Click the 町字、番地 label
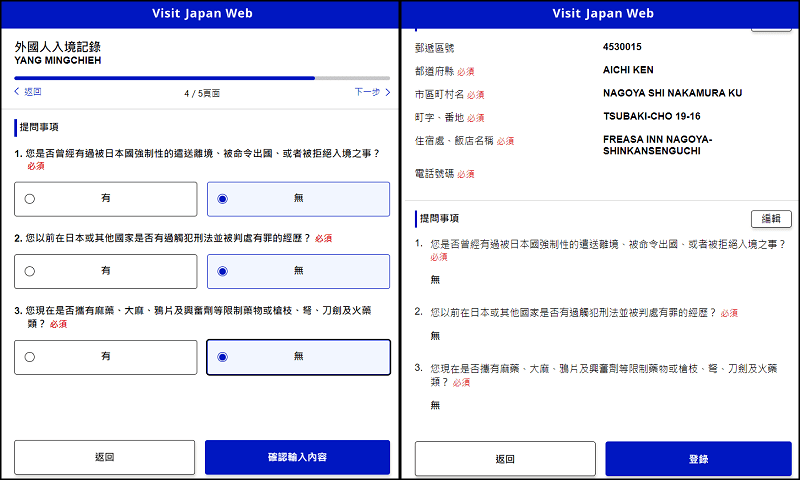Image resolution: width=800 pixels, height=480 pixels. pos(439,118)
